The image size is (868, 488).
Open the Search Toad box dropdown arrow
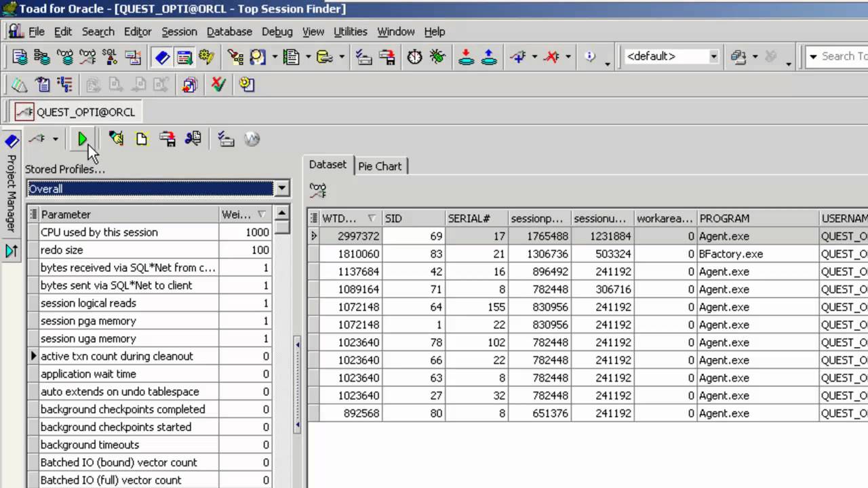[x=813, y=57]
